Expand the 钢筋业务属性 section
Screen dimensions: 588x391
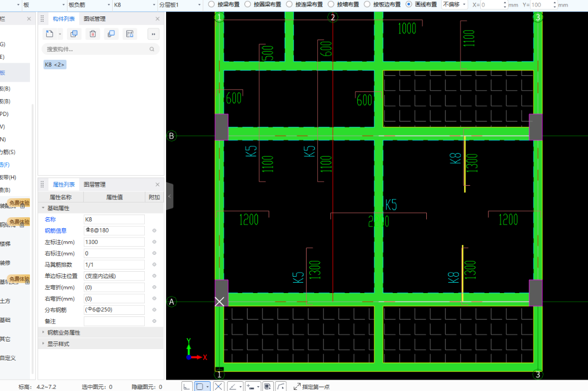(43, 333)
